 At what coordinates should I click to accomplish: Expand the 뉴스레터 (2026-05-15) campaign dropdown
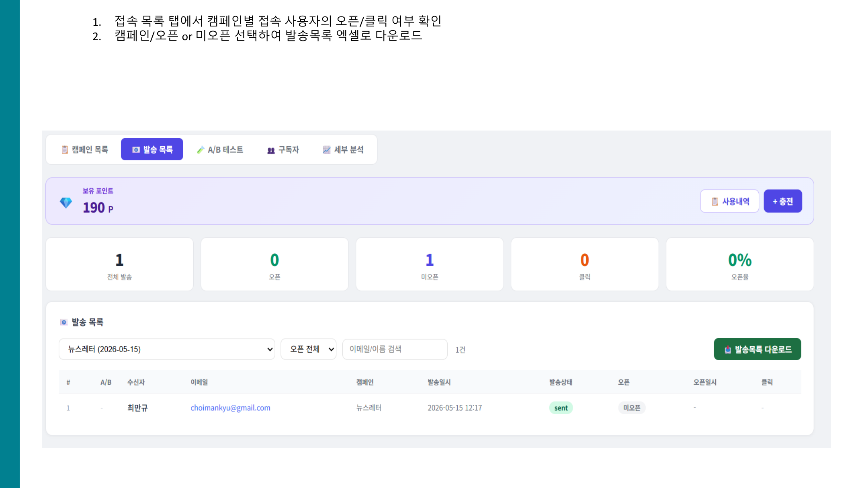click(x=167, y=349)
